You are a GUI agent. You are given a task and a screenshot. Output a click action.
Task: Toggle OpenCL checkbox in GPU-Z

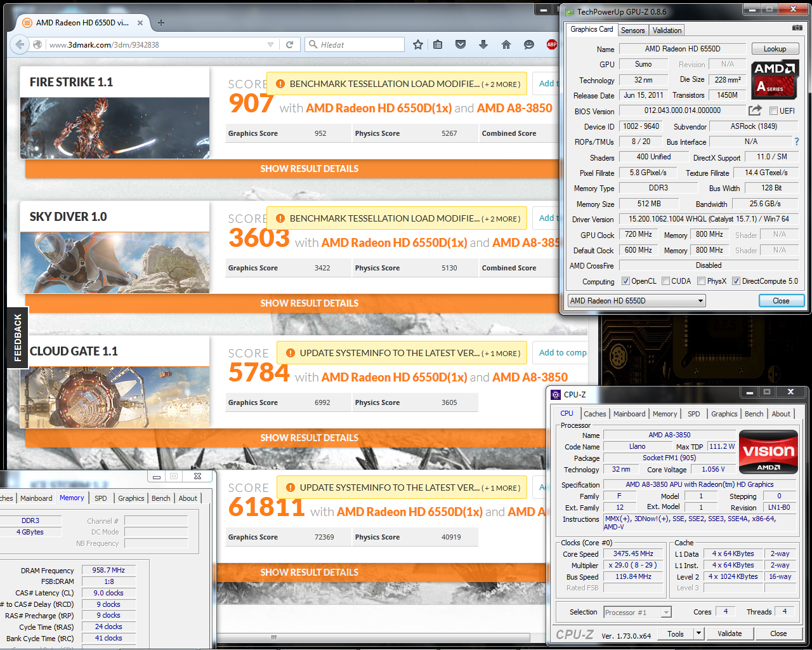point(625,281)
